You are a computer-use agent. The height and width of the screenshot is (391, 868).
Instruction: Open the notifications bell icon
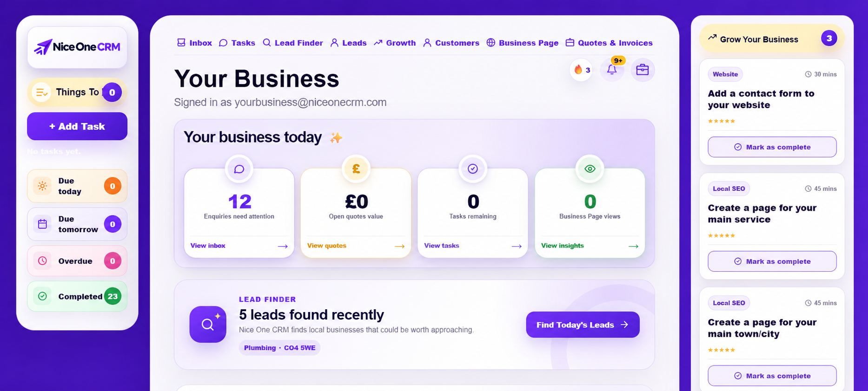point(612,70)
